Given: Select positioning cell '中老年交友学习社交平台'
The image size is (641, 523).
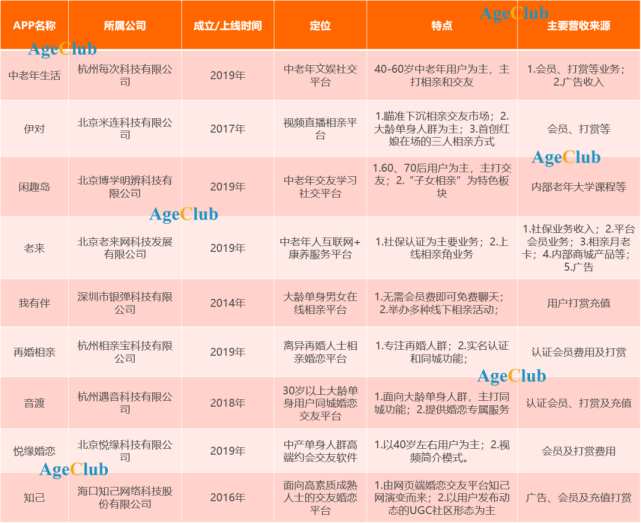Looking at the screenshot, I should (320, 186).
